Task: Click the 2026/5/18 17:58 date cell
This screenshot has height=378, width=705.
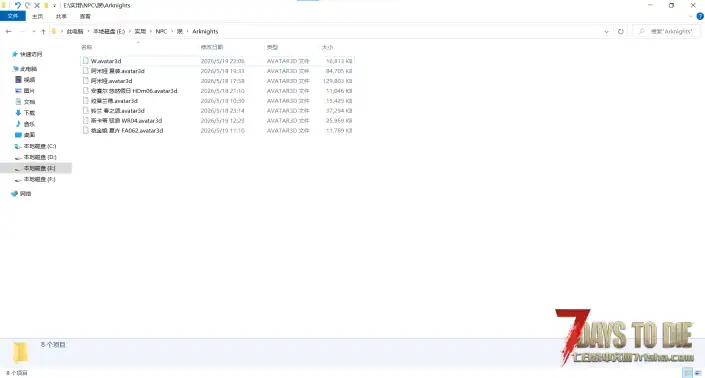Action: point(223,81)
